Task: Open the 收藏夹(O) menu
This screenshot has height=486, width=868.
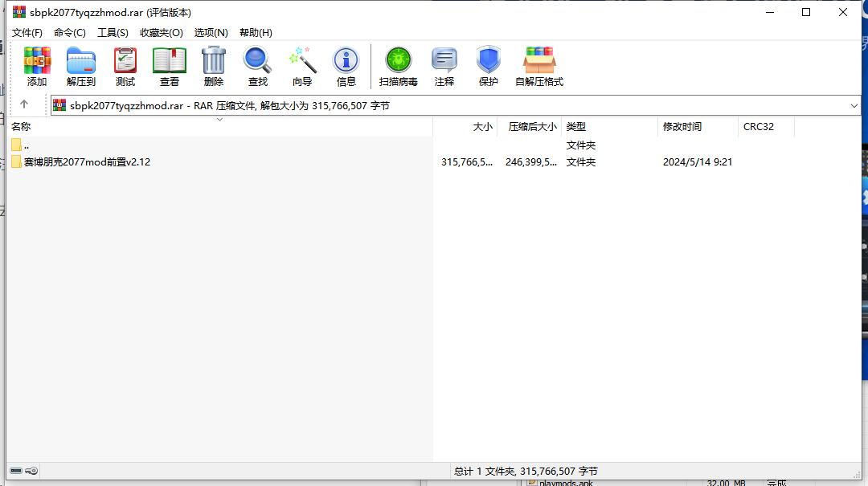Action: point(162,33)
